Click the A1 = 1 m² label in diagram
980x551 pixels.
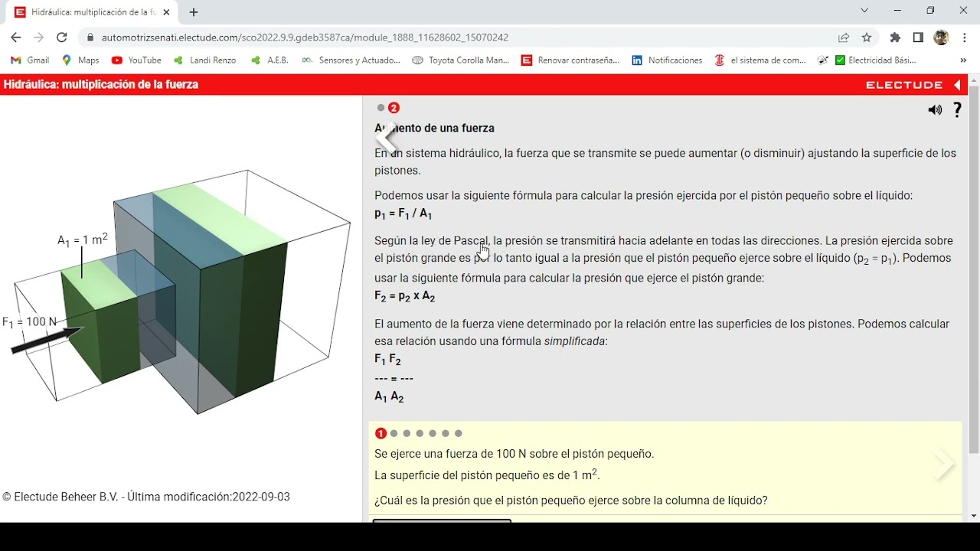[82, 240]
